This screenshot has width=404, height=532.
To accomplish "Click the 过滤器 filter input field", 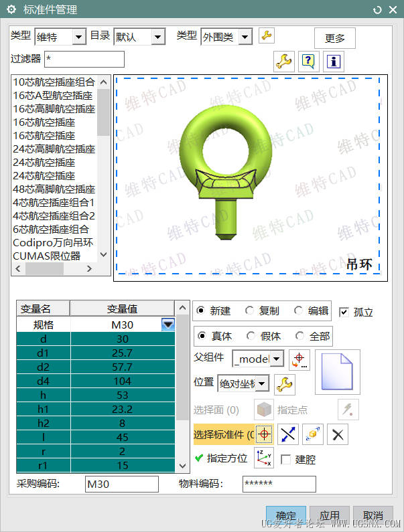I will pos(84,59).
